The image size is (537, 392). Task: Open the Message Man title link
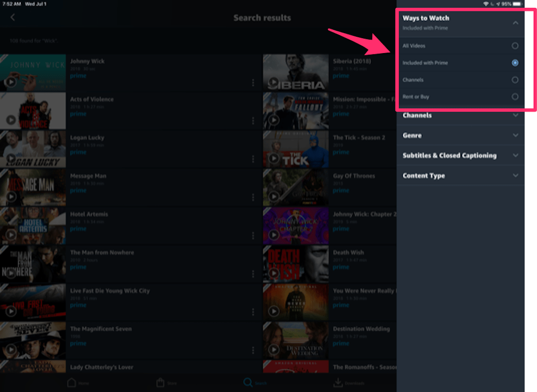tap(88, 176)
